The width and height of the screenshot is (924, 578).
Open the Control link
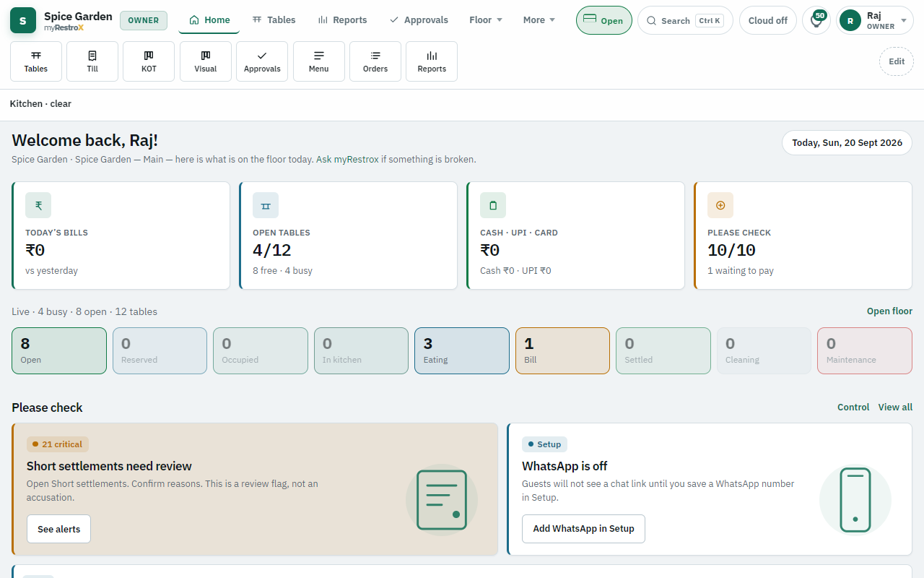pos(853,407)
